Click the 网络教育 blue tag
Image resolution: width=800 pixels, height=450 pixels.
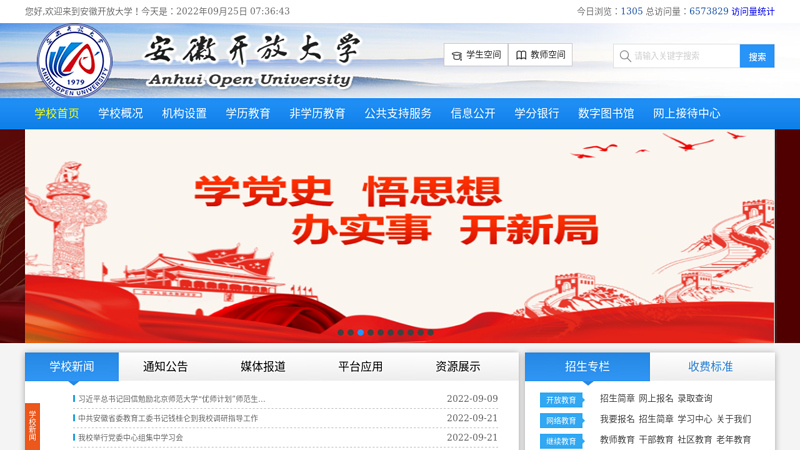coord(561,420)
